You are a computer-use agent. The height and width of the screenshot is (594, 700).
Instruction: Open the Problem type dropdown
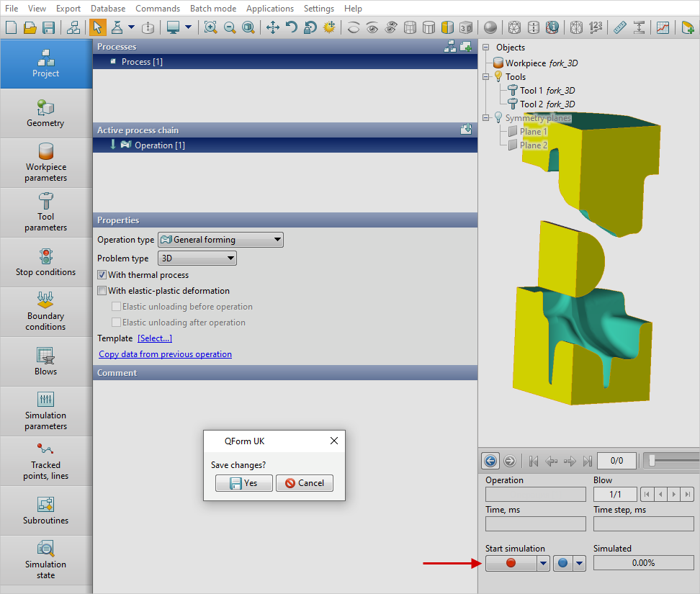(197, 258)
